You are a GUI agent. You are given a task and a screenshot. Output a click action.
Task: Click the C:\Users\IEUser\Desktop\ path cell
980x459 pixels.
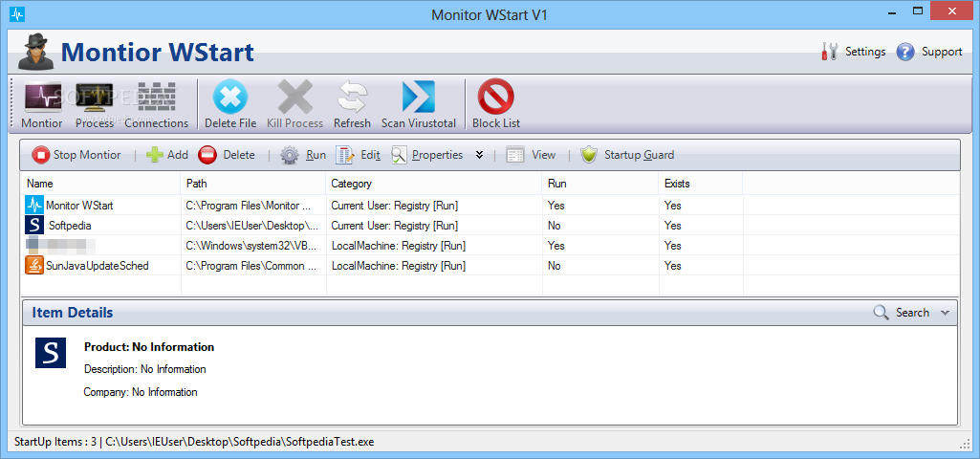click(252, 225)
